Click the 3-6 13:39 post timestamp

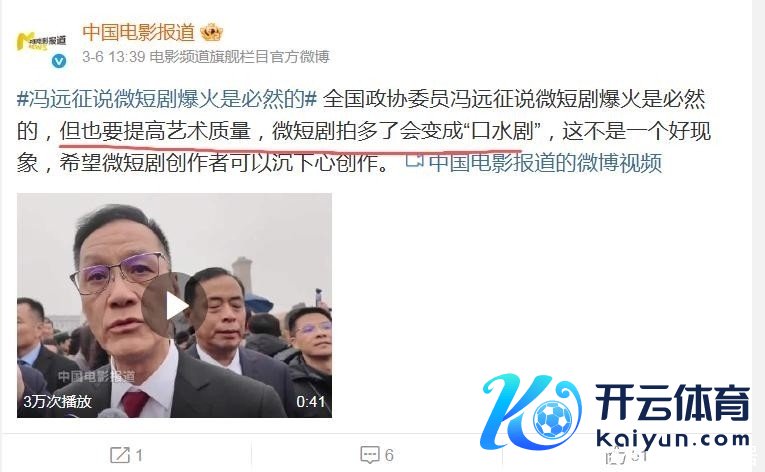pos(114,57)
